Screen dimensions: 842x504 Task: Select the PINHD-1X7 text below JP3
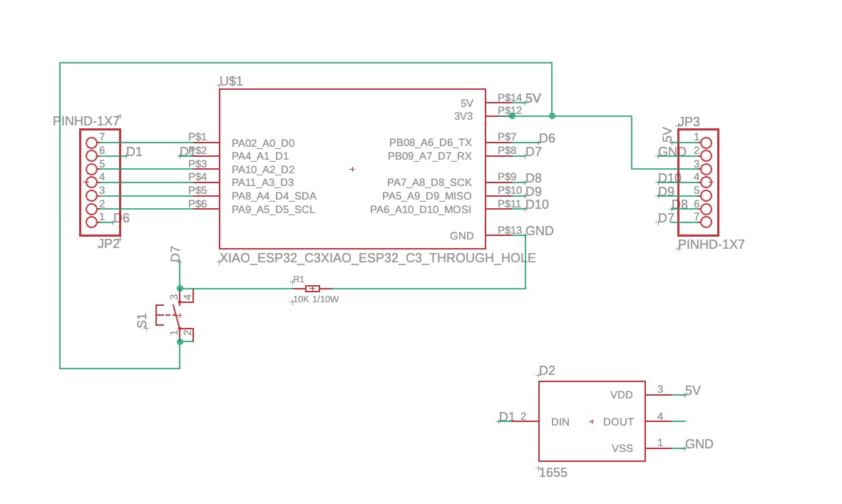[711, 245]
